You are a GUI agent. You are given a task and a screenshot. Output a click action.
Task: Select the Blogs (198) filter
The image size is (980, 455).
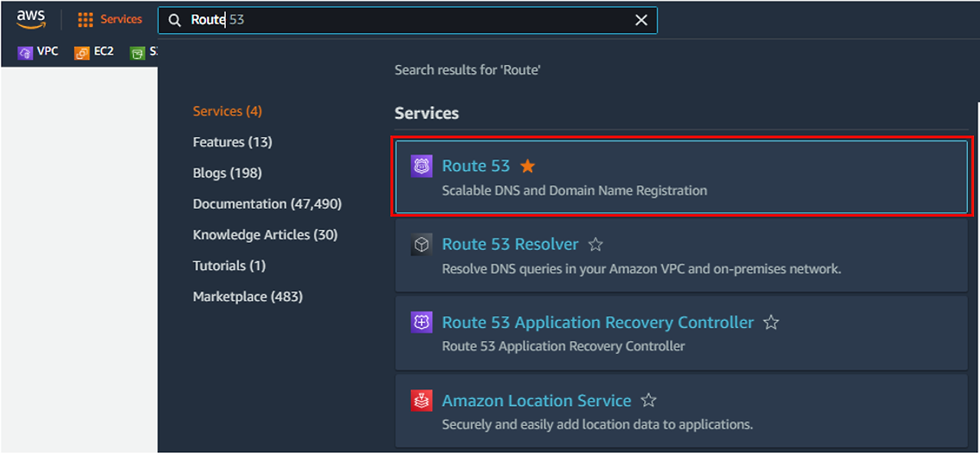(227, 173)
